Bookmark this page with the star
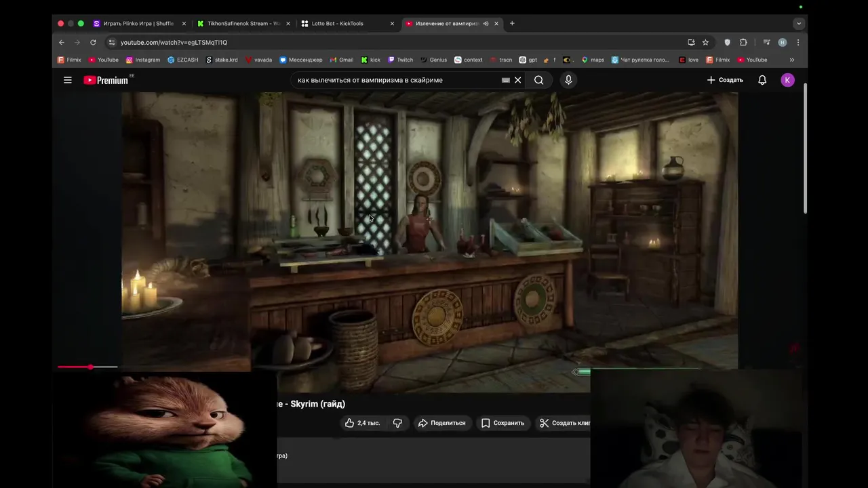Image resolution: width=868 pixels, height=488 pixels. [705, 42]
